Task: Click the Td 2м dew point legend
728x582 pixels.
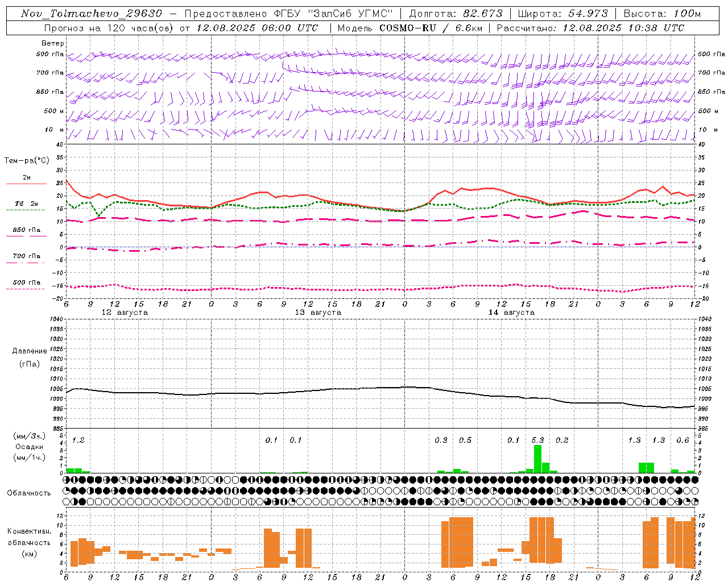Action: tap(26, 203)
